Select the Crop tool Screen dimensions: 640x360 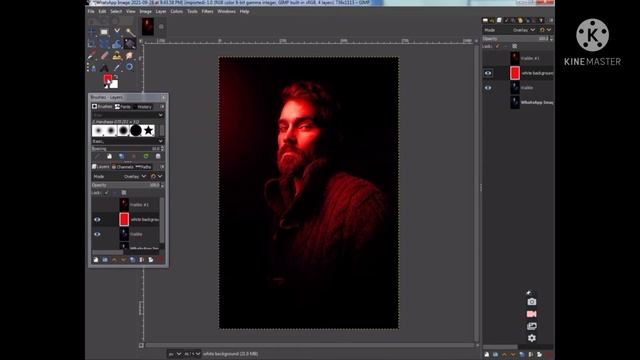pyautogui.click(x=91, y=43)
